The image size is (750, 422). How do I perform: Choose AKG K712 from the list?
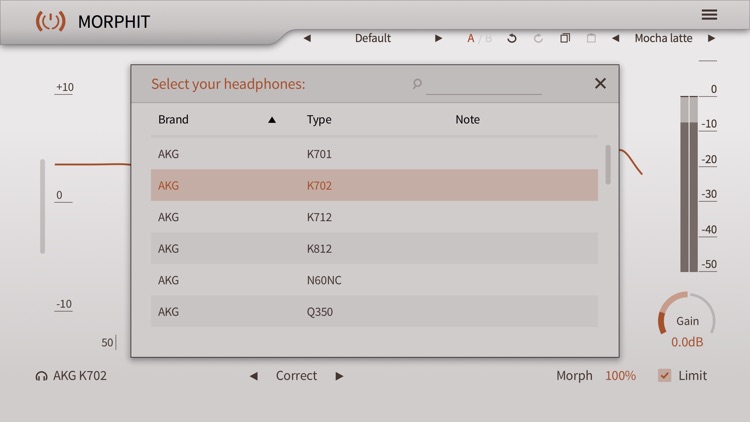pos(374,217)
